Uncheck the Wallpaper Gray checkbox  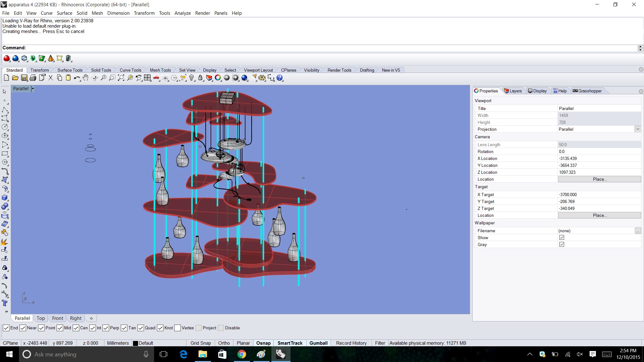pyautogui.click(x=562, y=244)
